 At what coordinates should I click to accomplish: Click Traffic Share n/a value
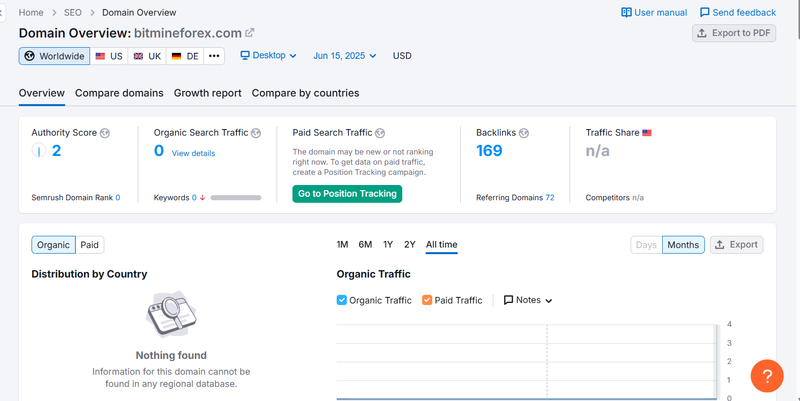click(x=597, y=151)
